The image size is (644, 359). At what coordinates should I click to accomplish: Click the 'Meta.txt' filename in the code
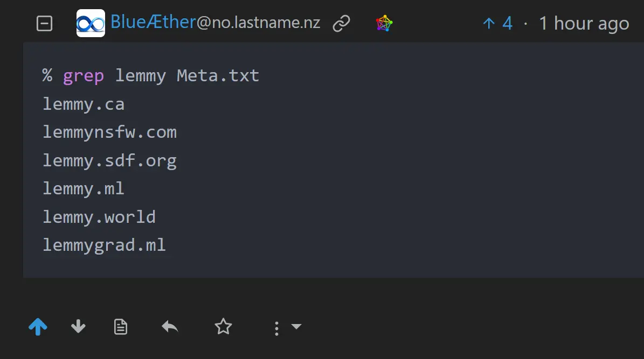click(218, 75)
